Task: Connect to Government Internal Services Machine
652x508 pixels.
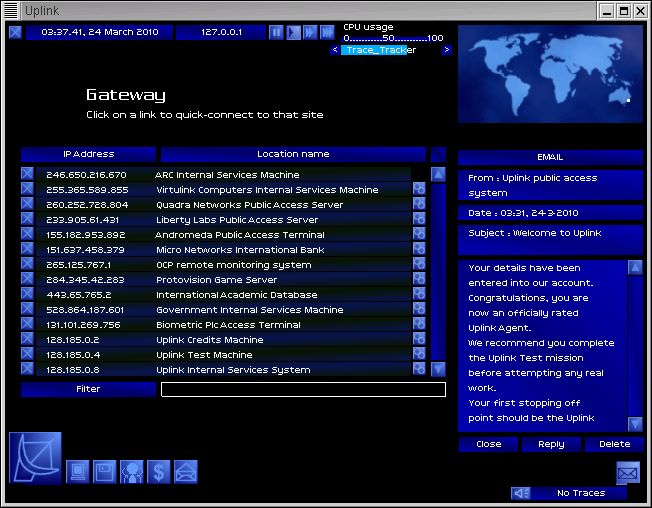Action: click(x=224, y=310)
